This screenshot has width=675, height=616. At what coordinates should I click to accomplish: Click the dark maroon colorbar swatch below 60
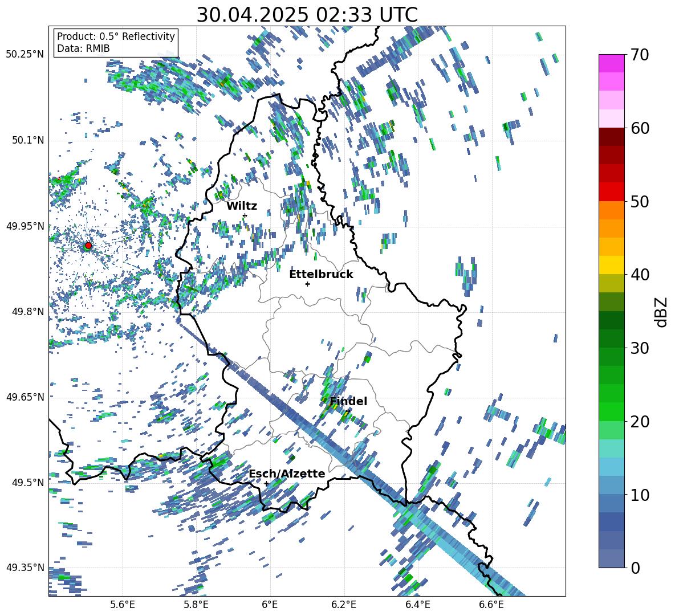coord(611,137)
